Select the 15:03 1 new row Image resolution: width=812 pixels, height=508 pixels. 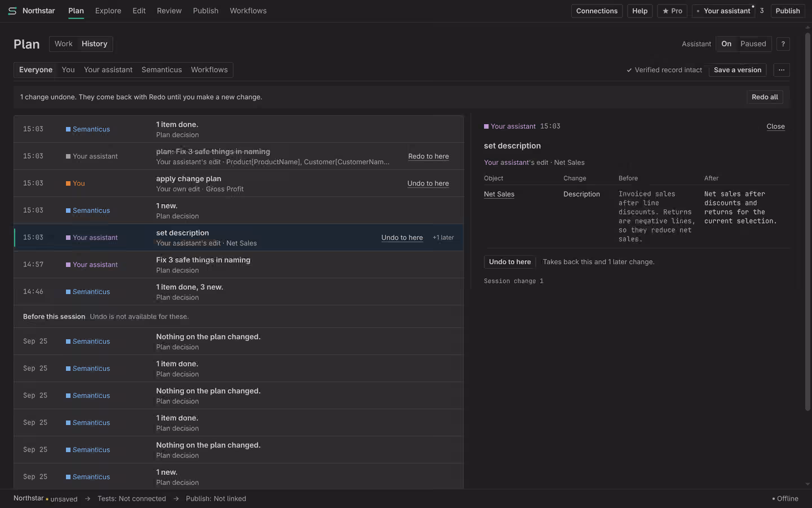click(x=239, y=211)
